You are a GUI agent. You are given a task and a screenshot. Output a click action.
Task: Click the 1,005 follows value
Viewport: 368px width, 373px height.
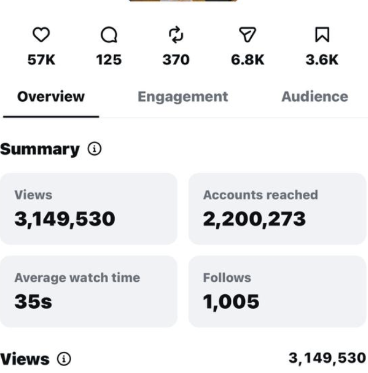tap(231, 302)
